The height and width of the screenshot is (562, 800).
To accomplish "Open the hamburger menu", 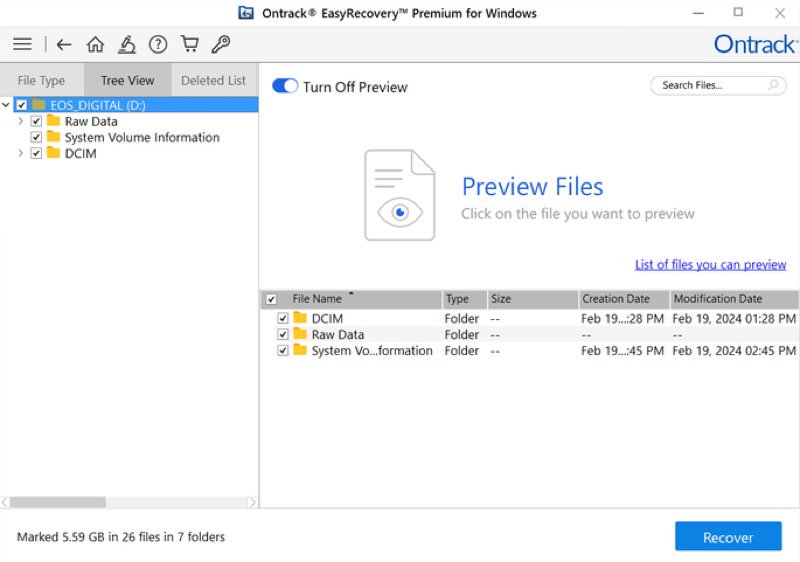I will (22, 44).
